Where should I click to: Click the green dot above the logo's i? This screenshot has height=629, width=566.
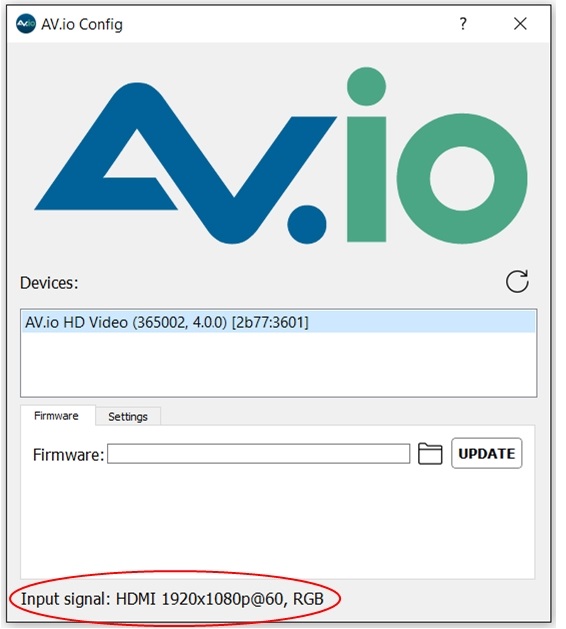(366, 86)
